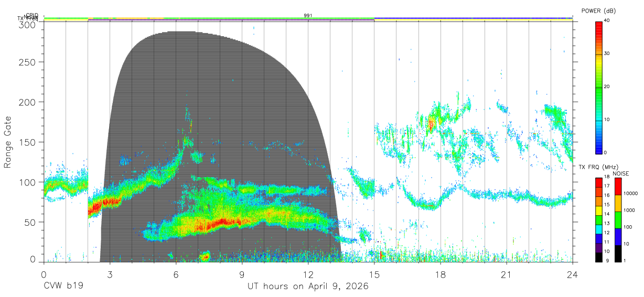Screen dimensions: 644x297
Task: Click the '991' CPID value above the plot
Action: pos(308,16)
